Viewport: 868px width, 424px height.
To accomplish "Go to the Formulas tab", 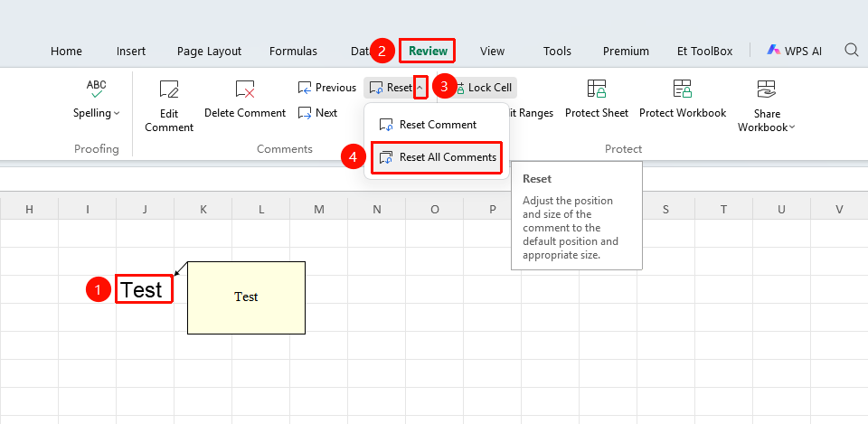I will click(293, 52).
